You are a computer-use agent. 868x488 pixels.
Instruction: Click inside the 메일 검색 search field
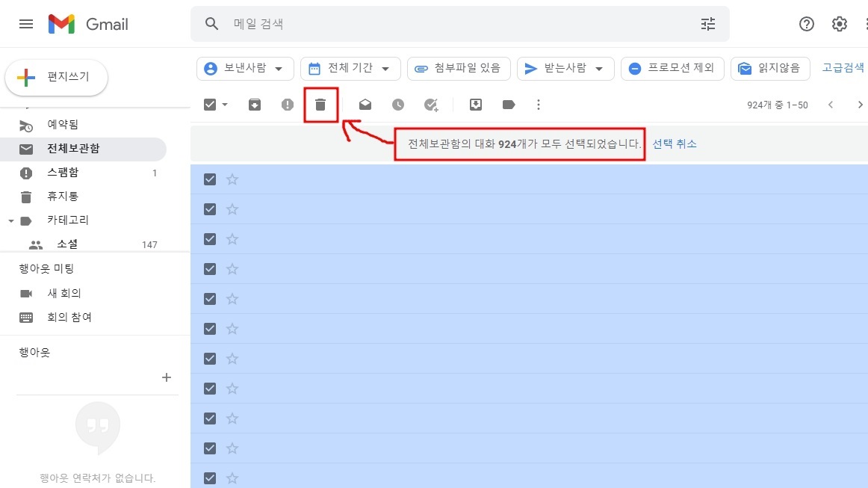373,24
